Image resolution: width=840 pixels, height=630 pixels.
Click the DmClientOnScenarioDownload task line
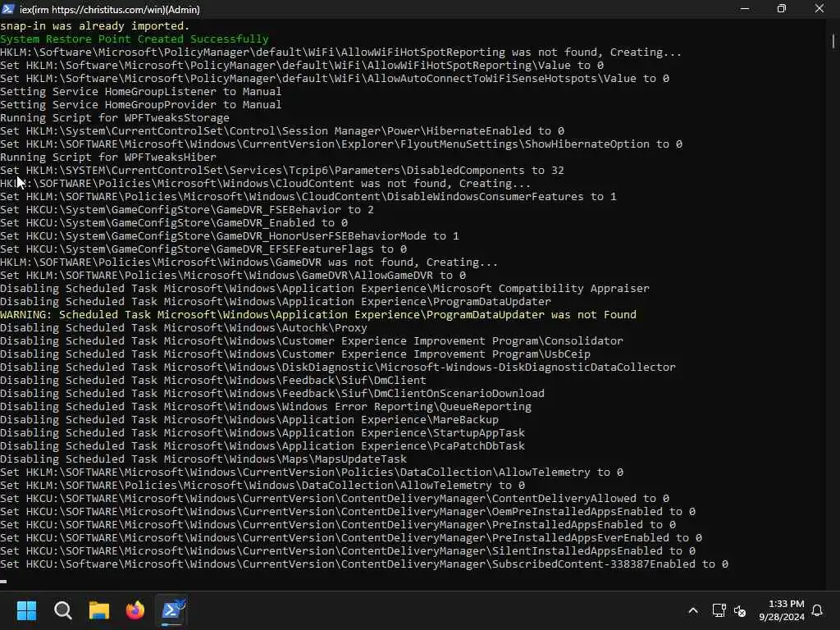tap(272, 393)
